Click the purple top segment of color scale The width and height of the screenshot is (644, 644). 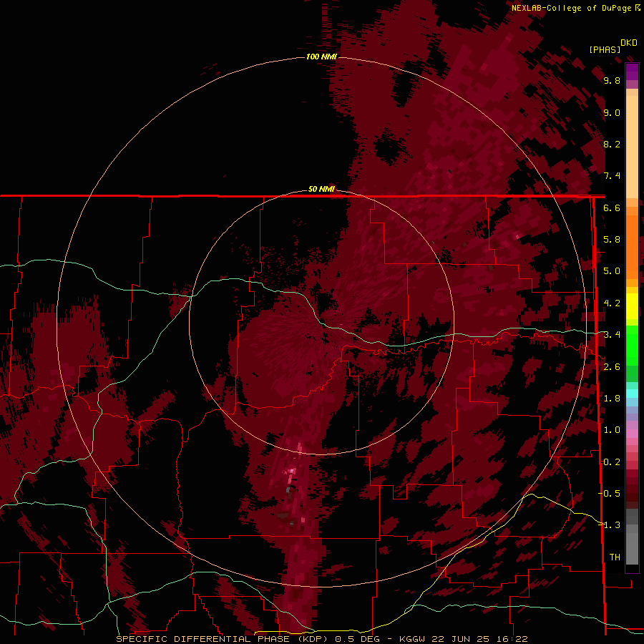632,72
